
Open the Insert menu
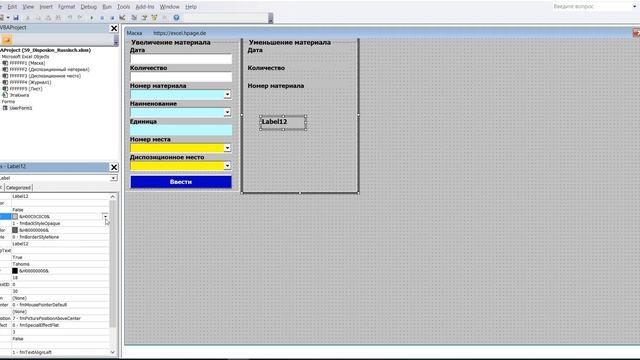tap(46, 7)
